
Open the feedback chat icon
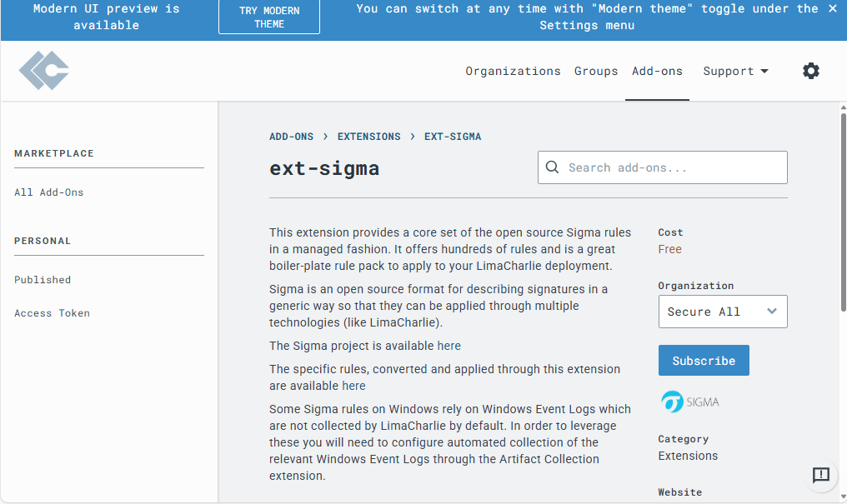[x=821, y=475]
